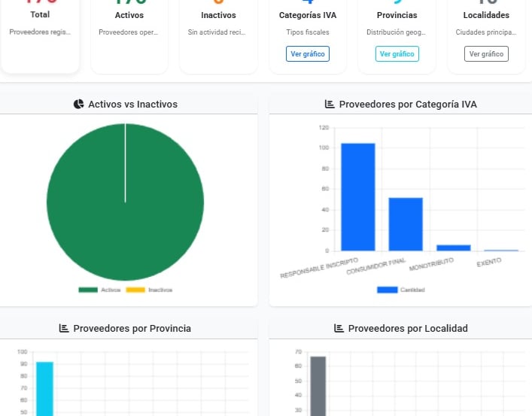Click the 'Proveedores regis...' subtitle
The image size is (532, 416).
(40, 32)
